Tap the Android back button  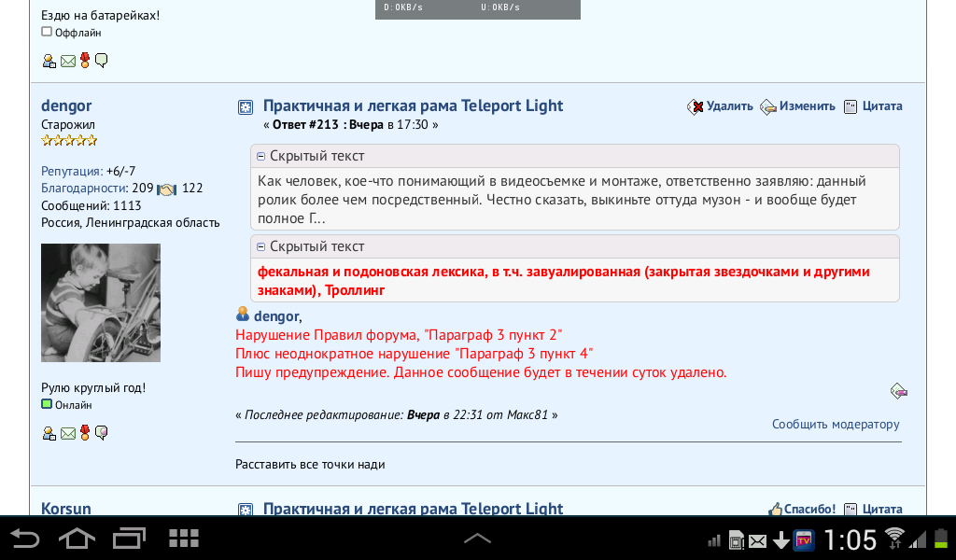click(x=25, y=539)
